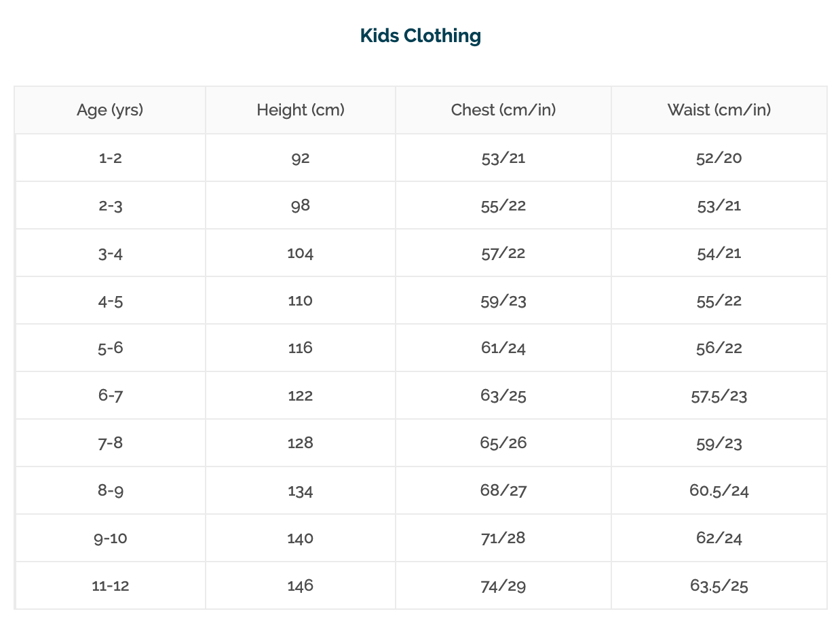Select waist value 63.5/25

(x=719, y=585)
